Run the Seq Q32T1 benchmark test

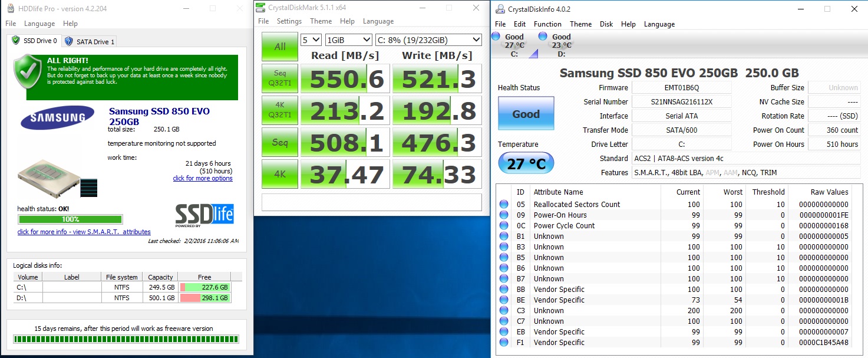point(279,78)
